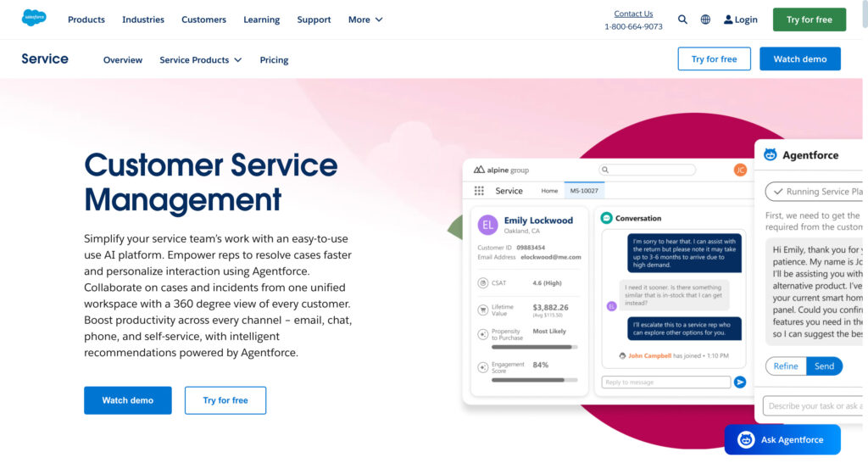Click the Running Service Plan pill
The image size is (868, 469).
pyautogui.click(x=814, y=192)
